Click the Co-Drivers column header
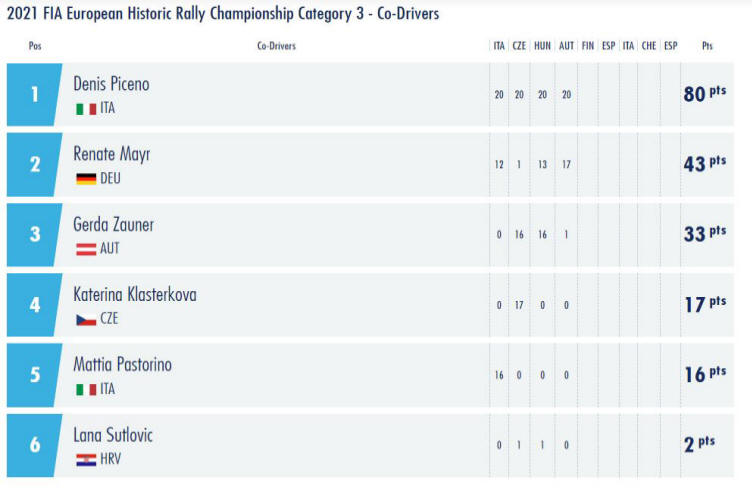Viewport: 752px width, 489px height. [276, 46]
